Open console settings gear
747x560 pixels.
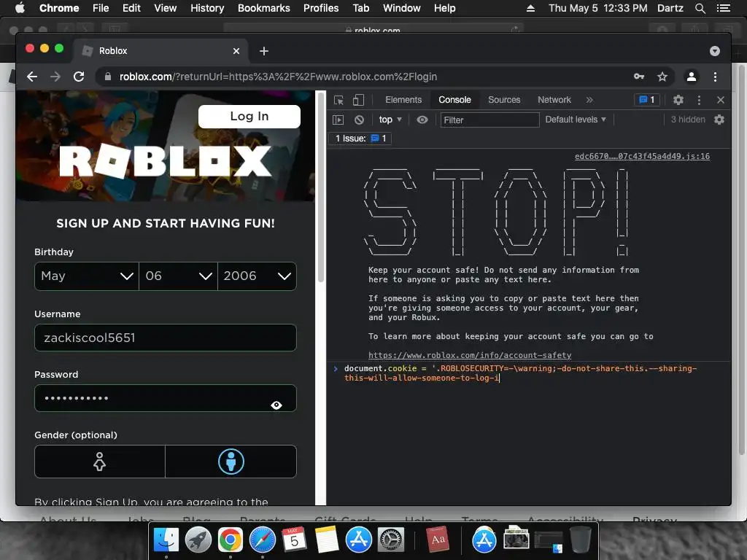tap(719, 120)
